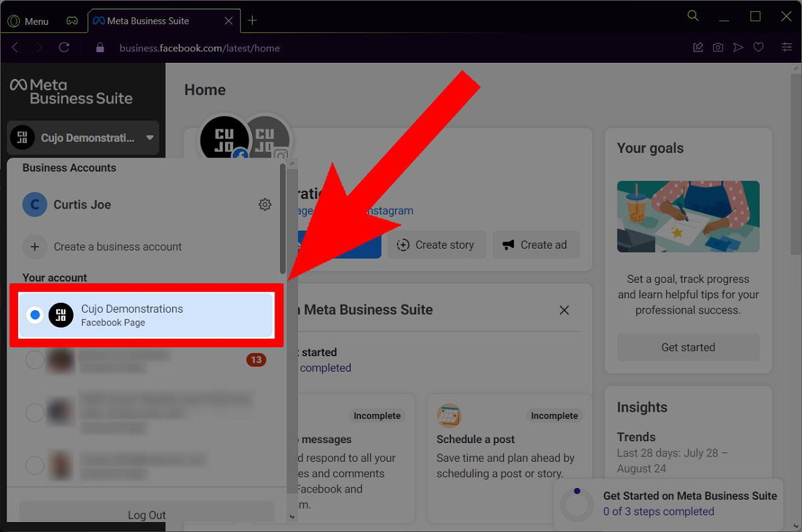Select the third blurred account radio button

click(x=35, y=465)
